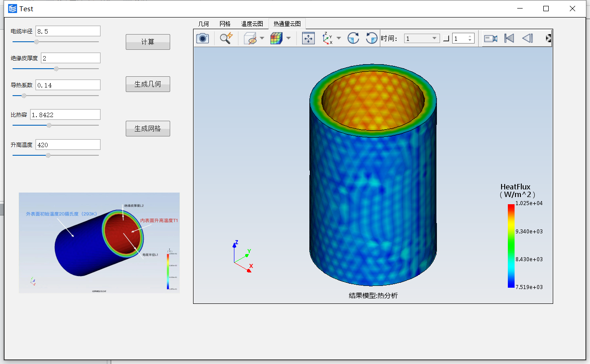Click the 电缆半径 input field
This screenshot has width=590, height=364.
[68, 31]
